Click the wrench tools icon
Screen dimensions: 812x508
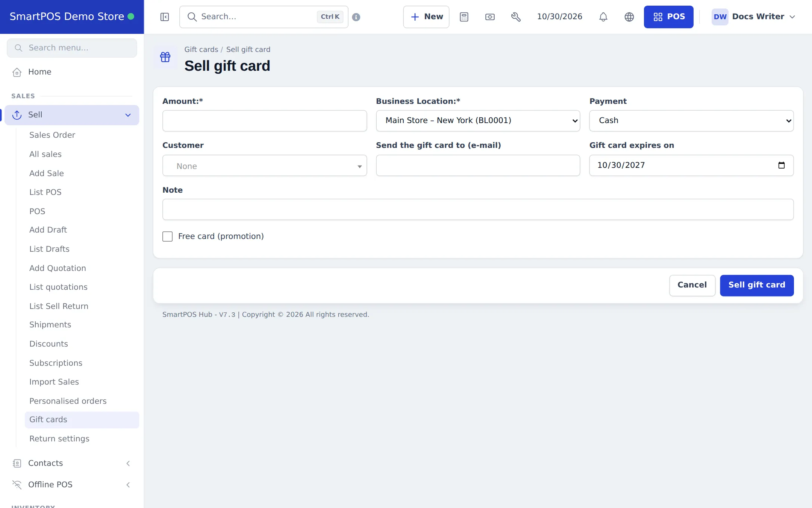(x=516, y=17)
